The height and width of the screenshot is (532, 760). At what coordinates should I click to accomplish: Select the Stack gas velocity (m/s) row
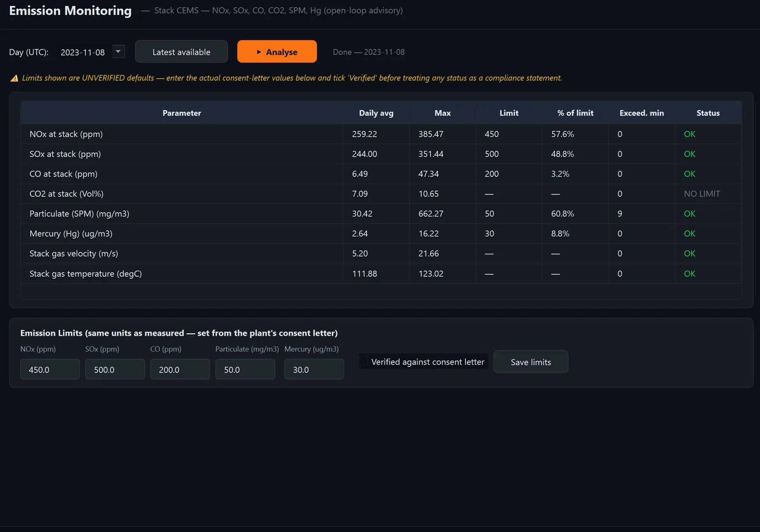[381, 253]
